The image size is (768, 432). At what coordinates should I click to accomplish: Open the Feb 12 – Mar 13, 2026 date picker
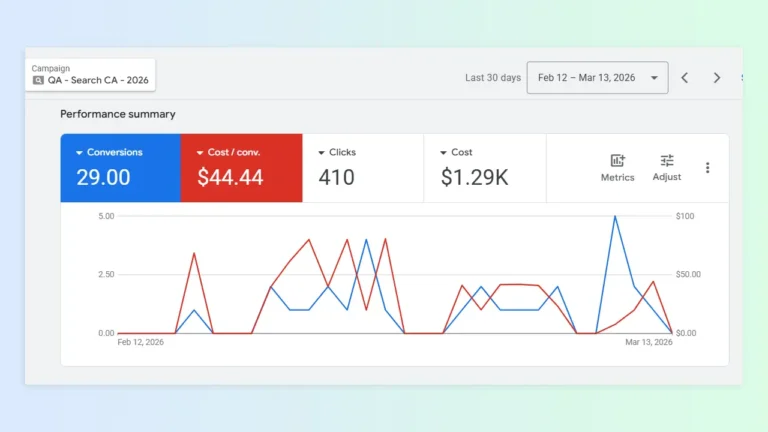(597, 78)
